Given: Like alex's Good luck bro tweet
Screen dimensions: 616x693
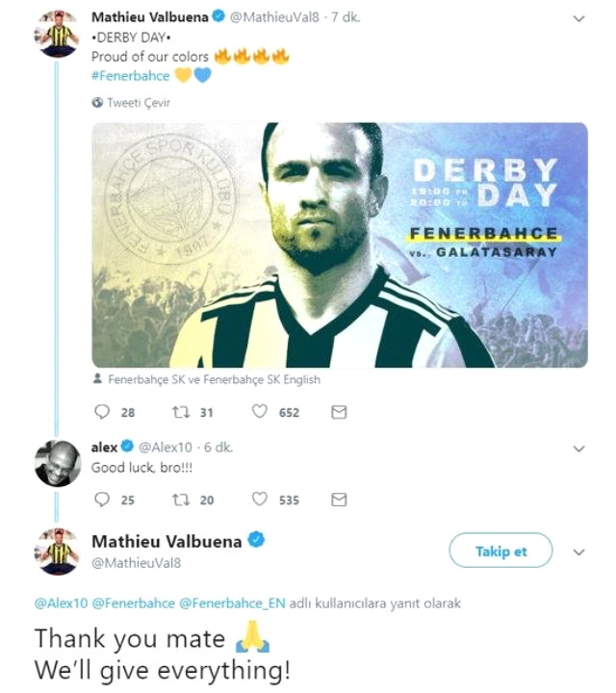Looking at the screenshot, I should (x=259, y=500).
